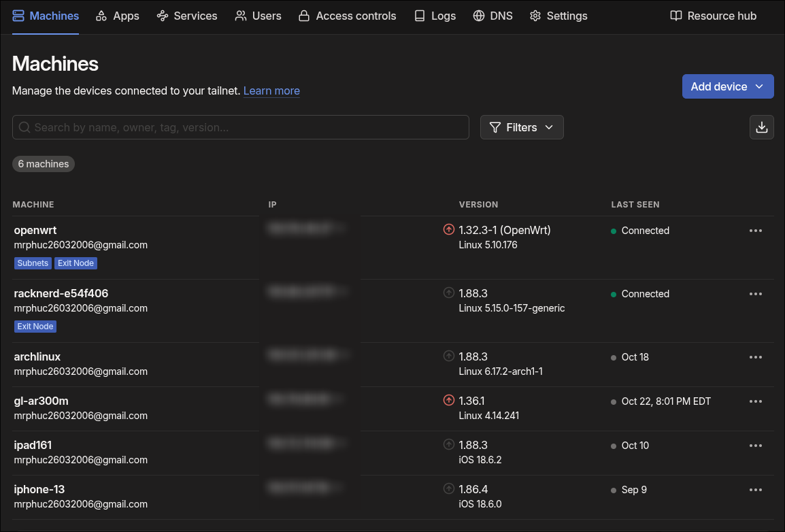The width and height of the screenshot is (785, 532).
Task: Click the "Sep 9" last seen for iphone-13
Action: pyautogui.click(x=634, y=490)
